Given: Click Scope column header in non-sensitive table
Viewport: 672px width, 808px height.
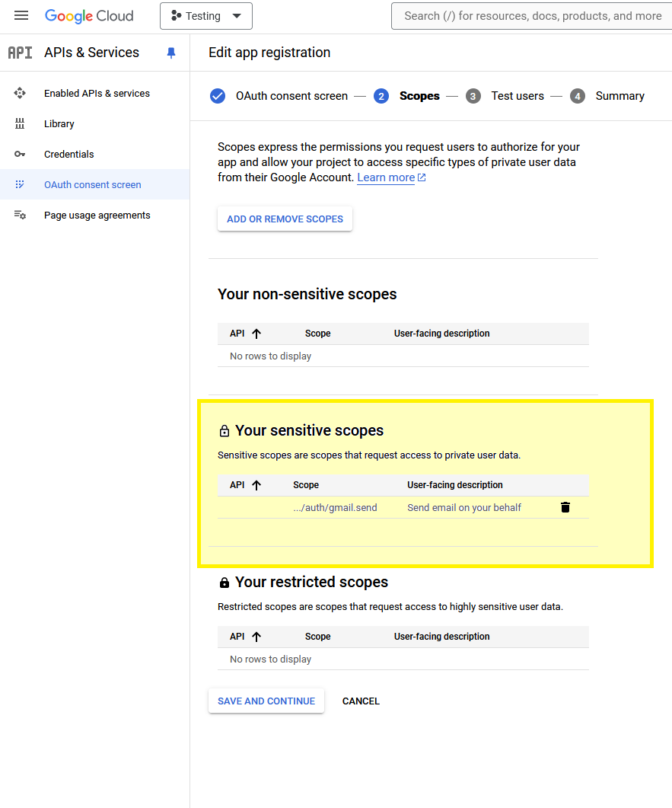Looking at the screenshot, I should coord(317,334).
